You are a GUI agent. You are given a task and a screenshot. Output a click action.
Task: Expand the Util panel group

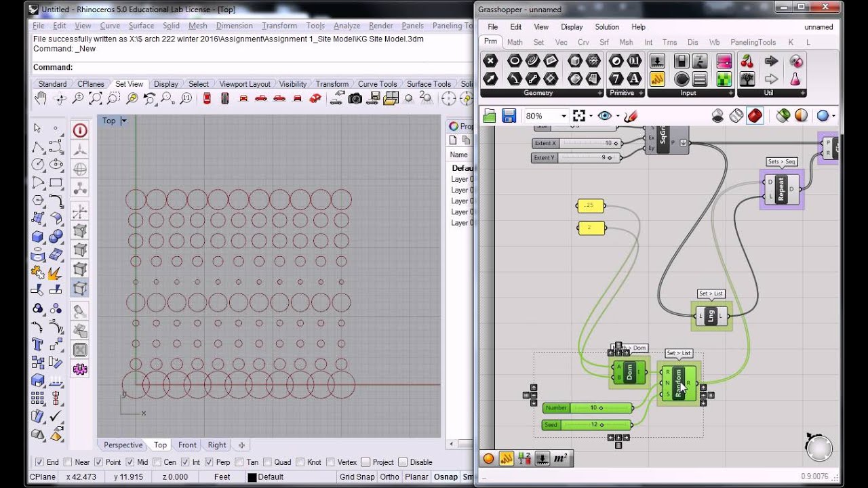click(802, 93)
